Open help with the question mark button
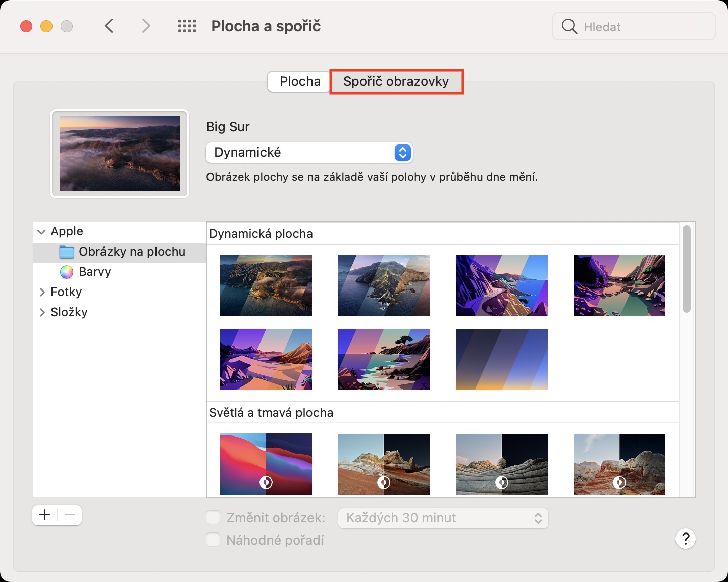This screenshot has width=728, height=582. tap(686, 539)
